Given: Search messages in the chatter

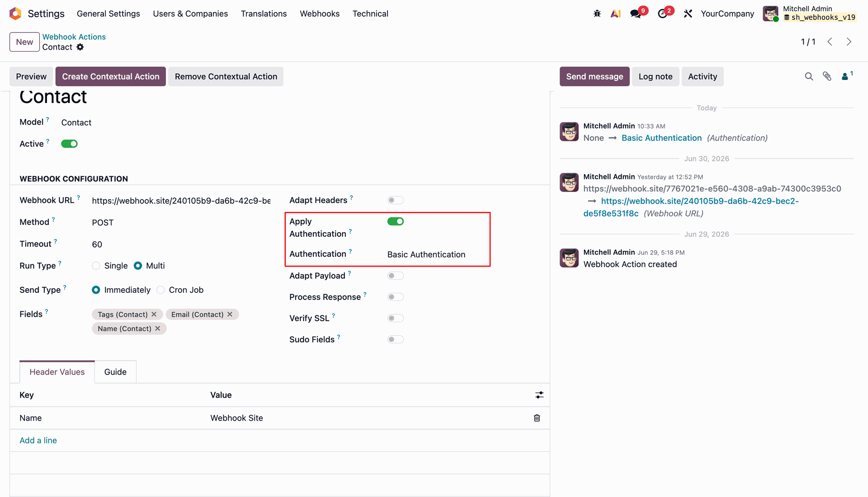Looking at the screenshot, I should pos(809,76).
